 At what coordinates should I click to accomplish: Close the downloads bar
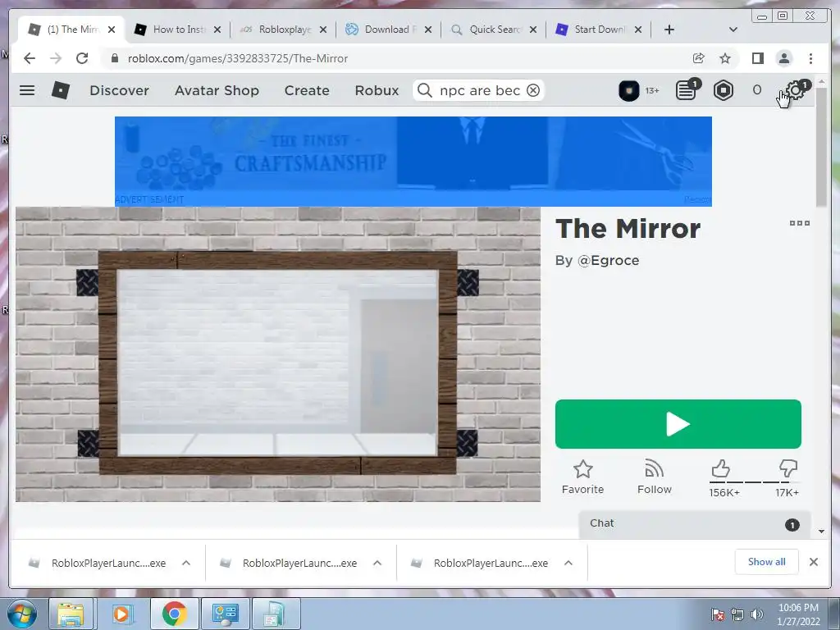tap(813, 562)
